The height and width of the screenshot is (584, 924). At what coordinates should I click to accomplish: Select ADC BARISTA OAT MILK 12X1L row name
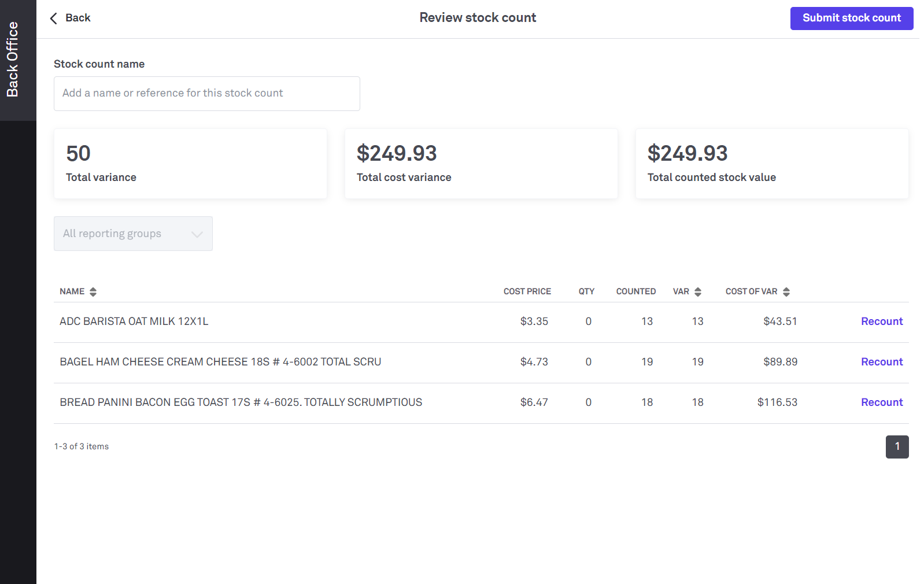click(x=134, y=321)
